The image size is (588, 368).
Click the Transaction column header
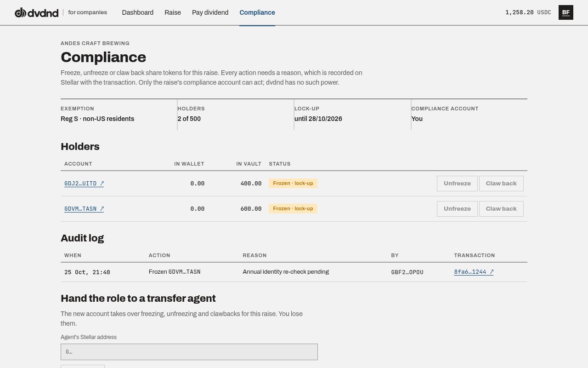[475, 255]
